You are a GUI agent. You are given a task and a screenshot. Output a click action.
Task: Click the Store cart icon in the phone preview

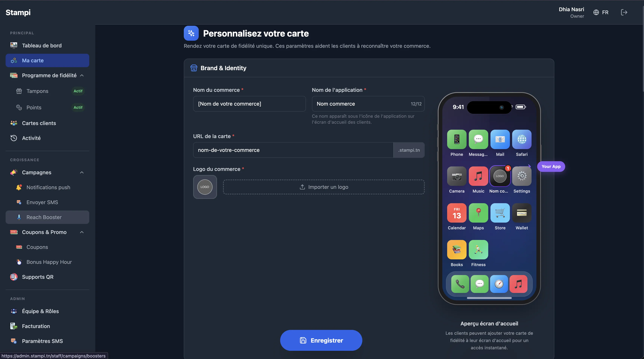[500, 213]
